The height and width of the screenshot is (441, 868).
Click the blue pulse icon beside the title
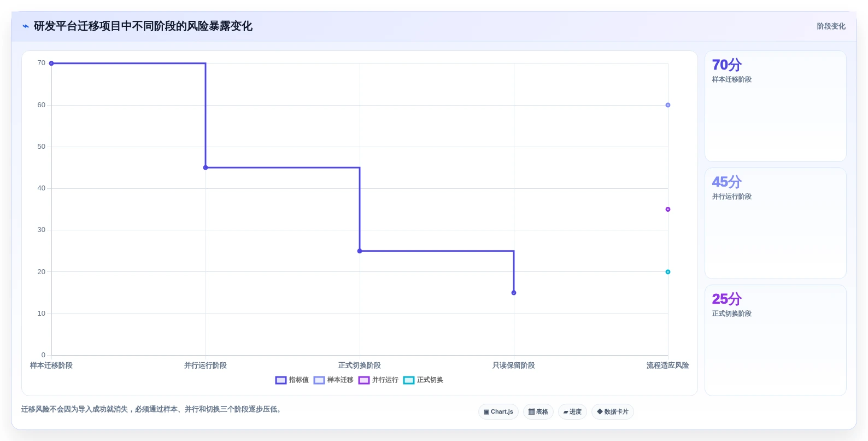[25, 26]
